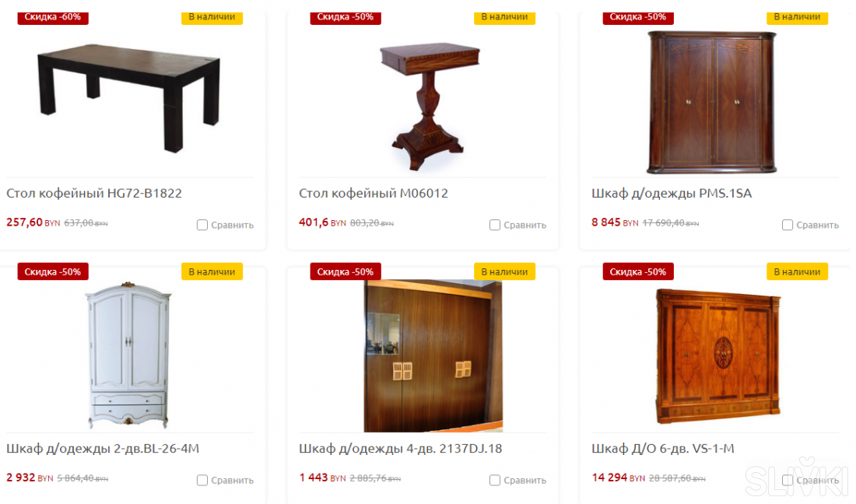Image resolution: width=856 pixels, height=504 pixels.
Task: Tick Сравнить checkbox for Стол кофейный HG72-B1822
Action: 202,225
